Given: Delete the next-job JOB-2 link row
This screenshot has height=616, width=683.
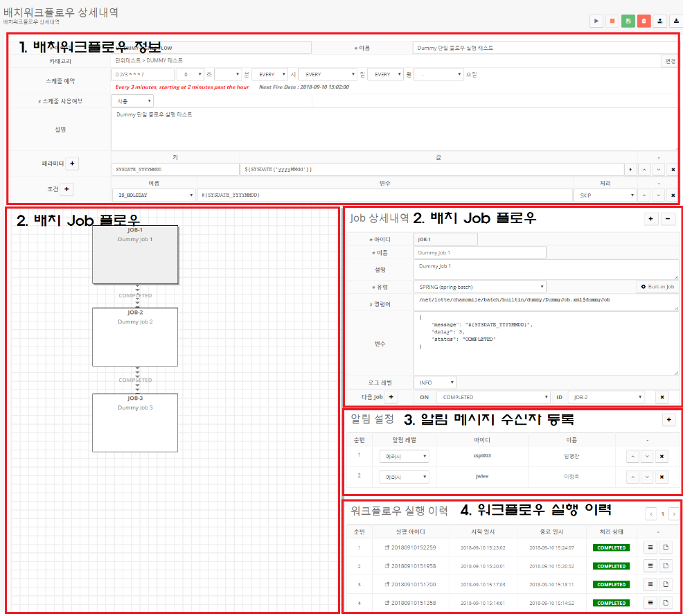Looking at the screenshot, I should (662, 397).
